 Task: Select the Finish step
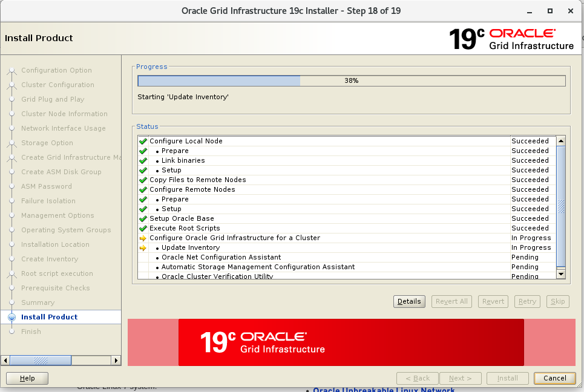(31, 332)
